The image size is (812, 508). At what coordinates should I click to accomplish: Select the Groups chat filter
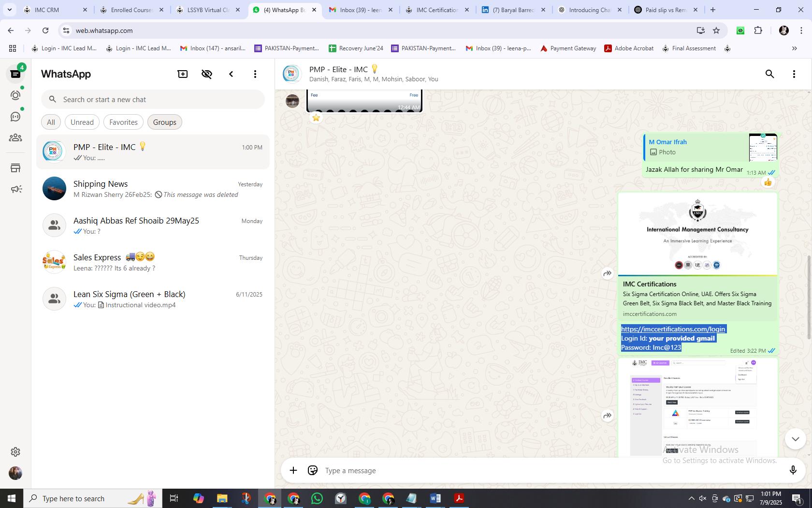(x=165, y=122)
